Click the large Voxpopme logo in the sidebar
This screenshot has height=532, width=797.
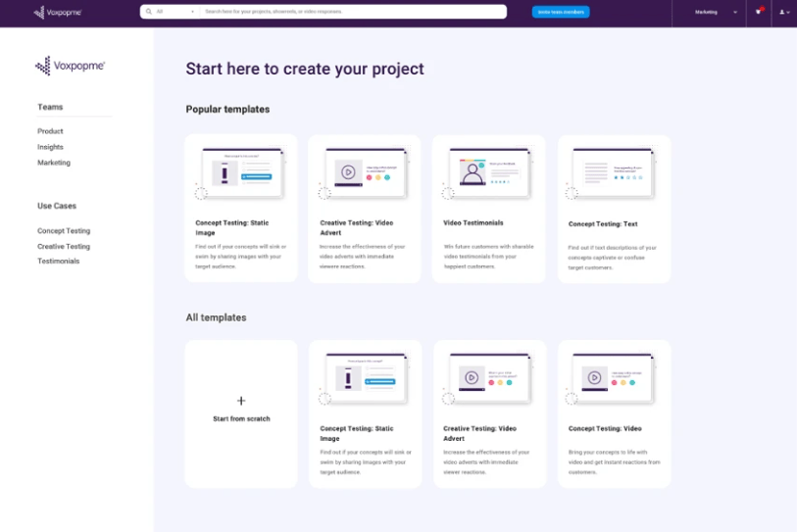pos(71,66)
